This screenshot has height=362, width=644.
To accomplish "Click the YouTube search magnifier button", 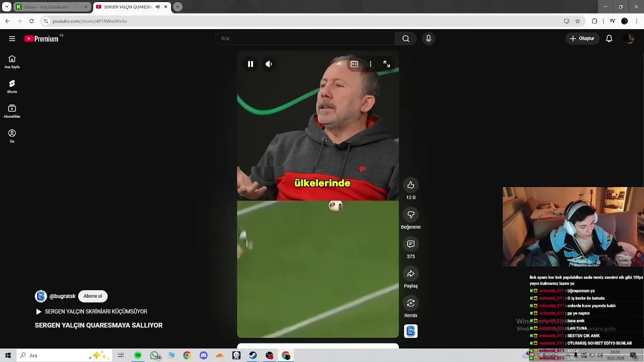I will (x=406, y=39).
